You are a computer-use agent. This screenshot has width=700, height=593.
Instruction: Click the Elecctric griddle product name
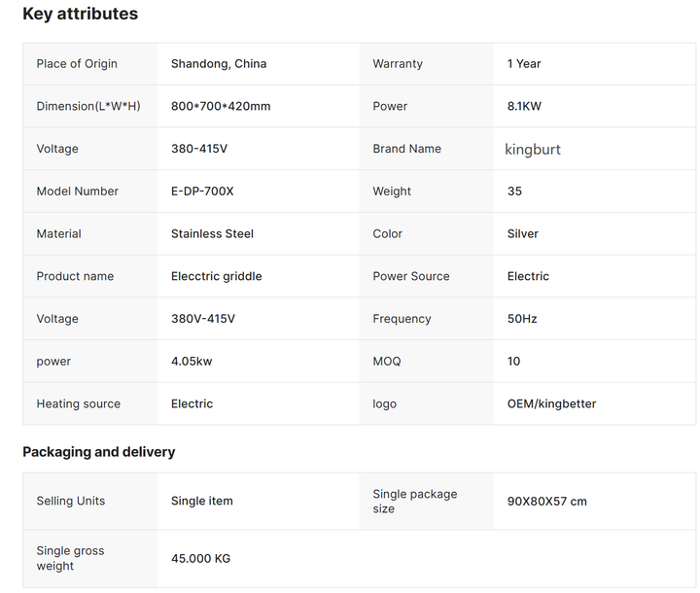217,276
